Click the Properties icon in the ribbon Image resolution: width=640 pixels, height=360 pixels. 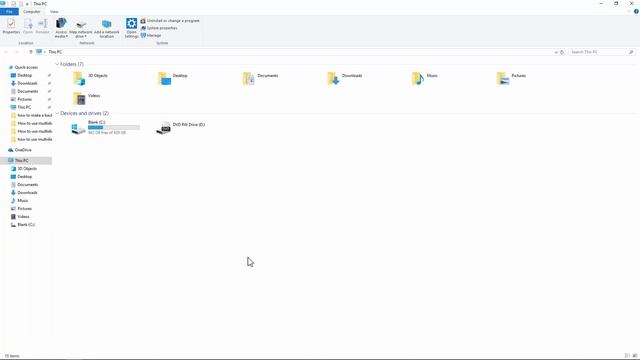(x=11, y=26)
